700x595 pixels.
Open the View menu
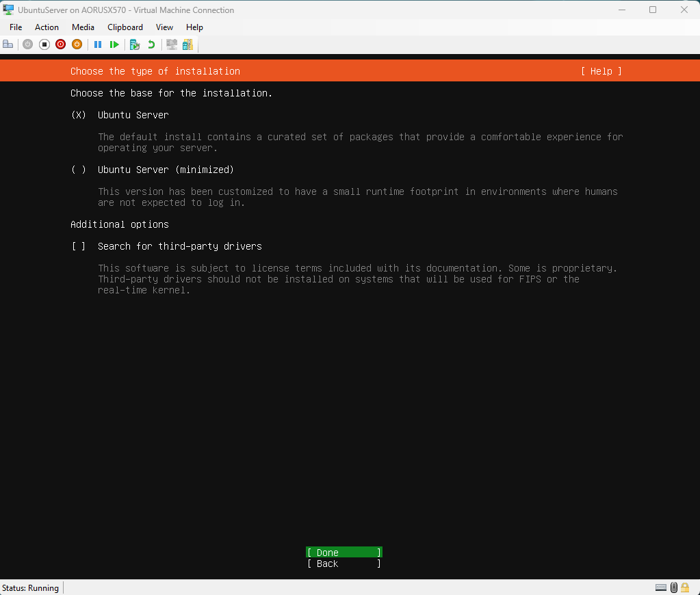[x=164, y=27]
